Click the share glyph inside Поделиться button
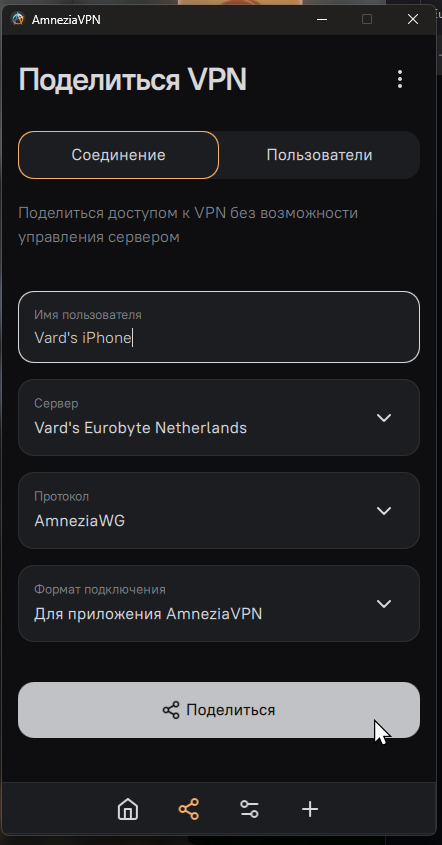This screenshot has width=442, height=845. 171,710
